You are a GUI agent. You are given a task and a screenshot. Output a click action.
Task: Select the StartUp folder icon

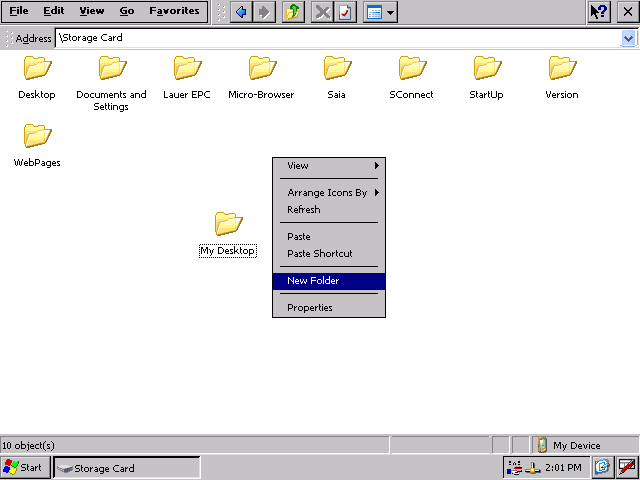click(x=488, y=67)
